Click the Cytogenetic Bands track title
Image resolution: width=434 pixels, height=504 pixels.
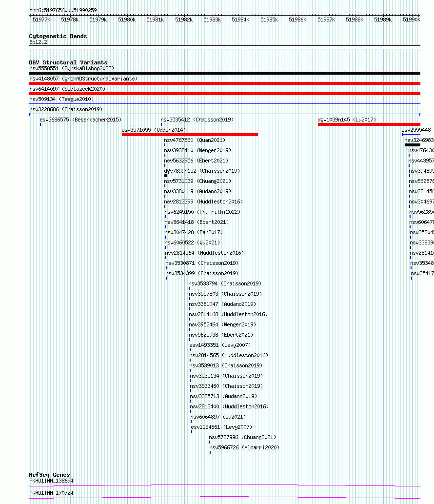coord(58,36)
